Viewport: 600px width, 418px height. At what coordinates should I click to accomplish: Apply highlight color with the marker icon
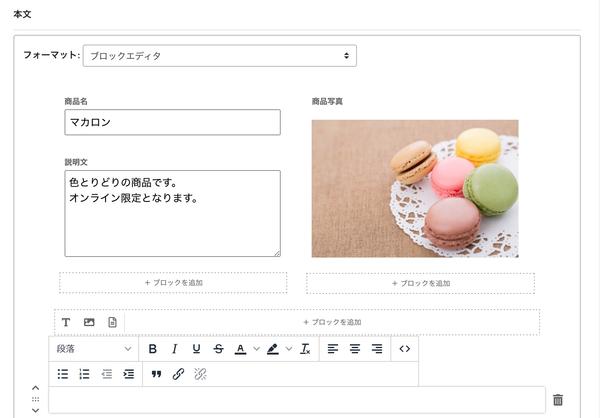(x=272, y=349)
